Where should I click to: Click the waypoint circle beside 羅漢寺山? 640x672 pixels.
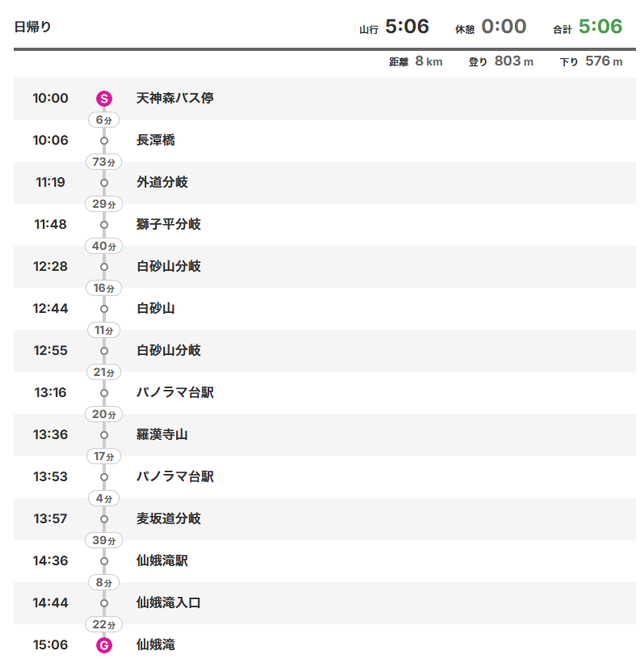pyautogui.click(x=103, y=435)
